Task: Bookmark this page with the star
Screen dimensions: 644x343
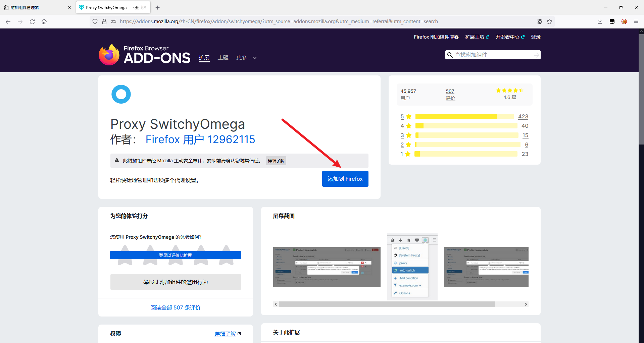Action: pos(549,21)
